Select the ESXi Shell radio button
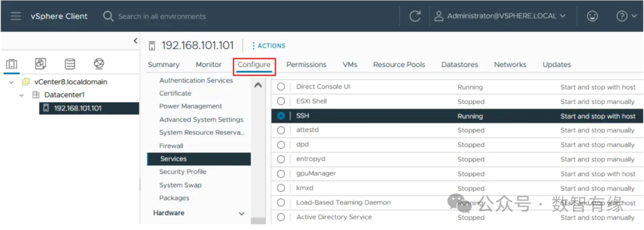The height and width of the screenshot is (230, 644). [x=281, y=101]
